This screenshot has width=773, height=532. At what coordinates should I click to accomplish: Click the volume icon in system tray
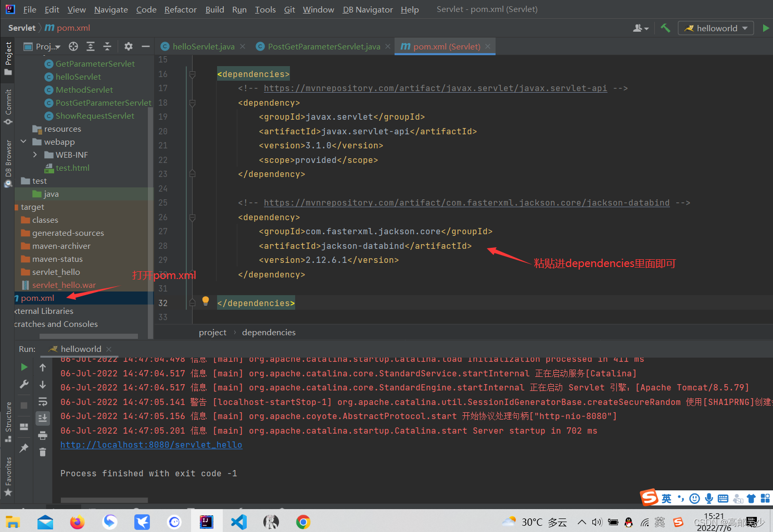pyautogui.click(x=597, y=522)
